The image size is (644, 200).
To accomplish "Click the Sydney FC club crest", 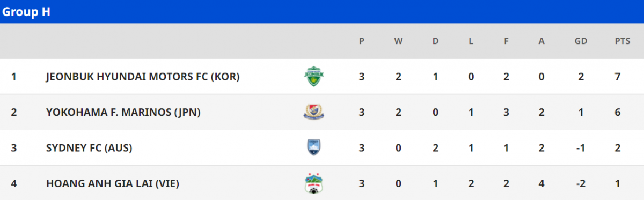I will pos(314,147).
